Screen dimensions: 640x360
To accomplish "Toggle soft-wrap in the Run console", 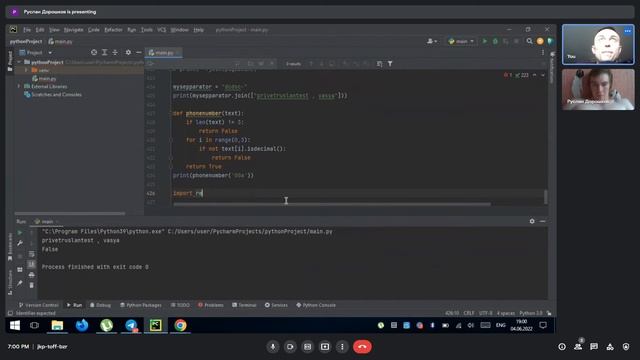I will point(32,254).
